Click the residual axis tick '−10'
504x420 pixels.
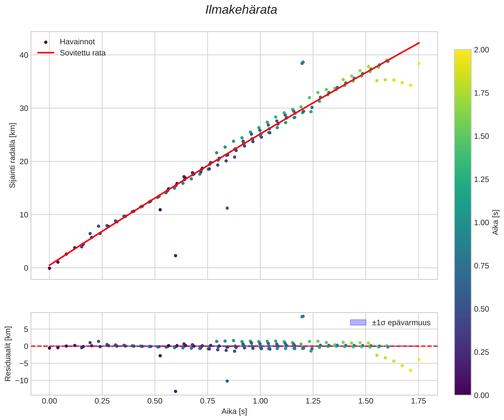(x=22, y=381)
